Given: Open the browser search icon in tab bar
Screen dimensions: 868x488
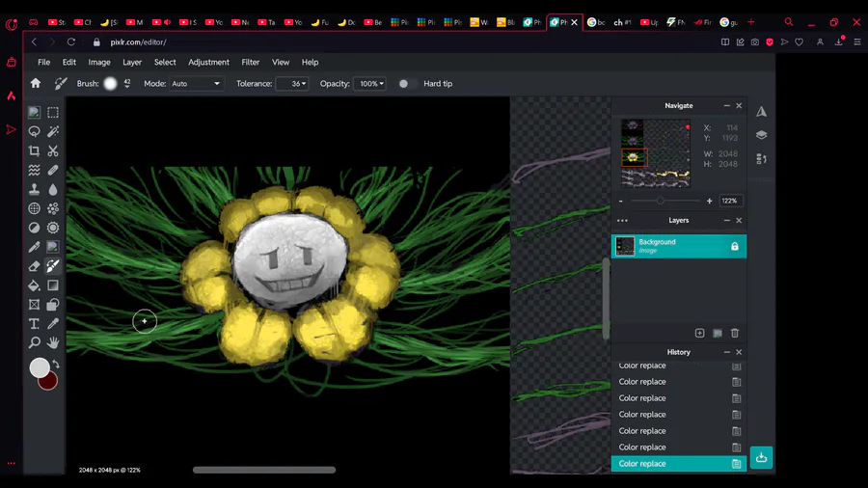Looking at the screenshot, I should 789,22.
